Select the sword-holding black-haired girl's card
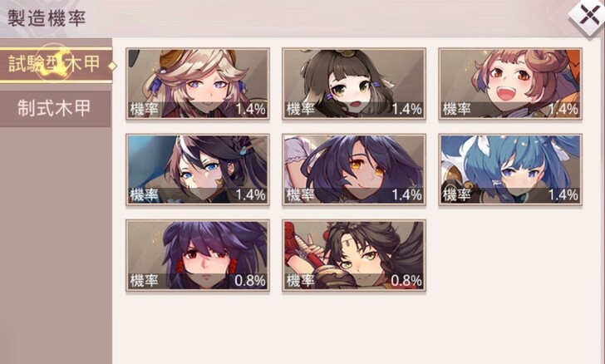Viewport: 605px width, 364px height. [x=354, y=255]
